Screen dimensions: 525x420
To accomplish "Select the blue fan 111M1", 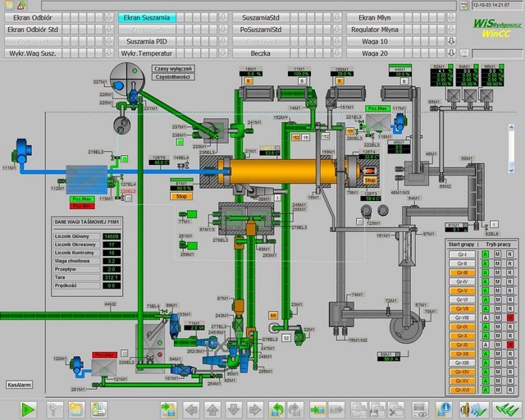I will (x=22, y=152).
